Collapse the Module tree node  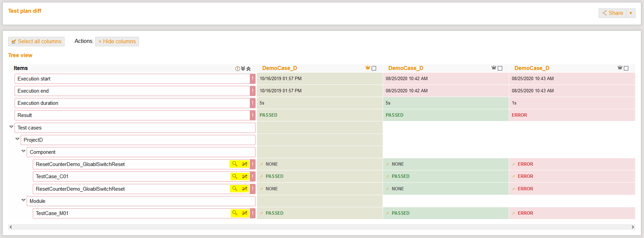tap(23, 200)
